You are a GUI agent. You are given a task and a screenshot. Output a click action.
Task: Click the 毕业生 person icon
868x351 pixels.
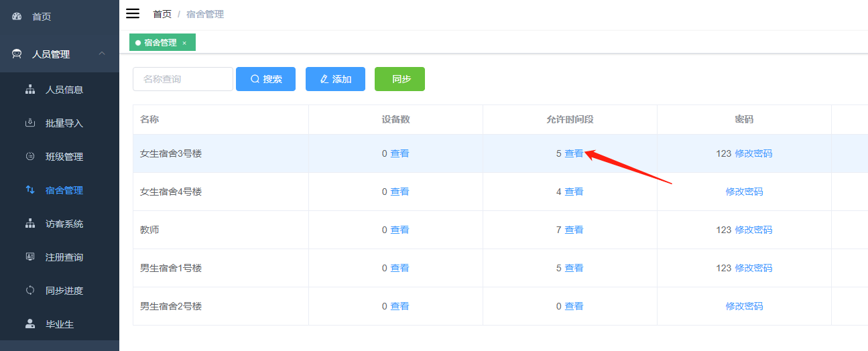pos(30,324)
